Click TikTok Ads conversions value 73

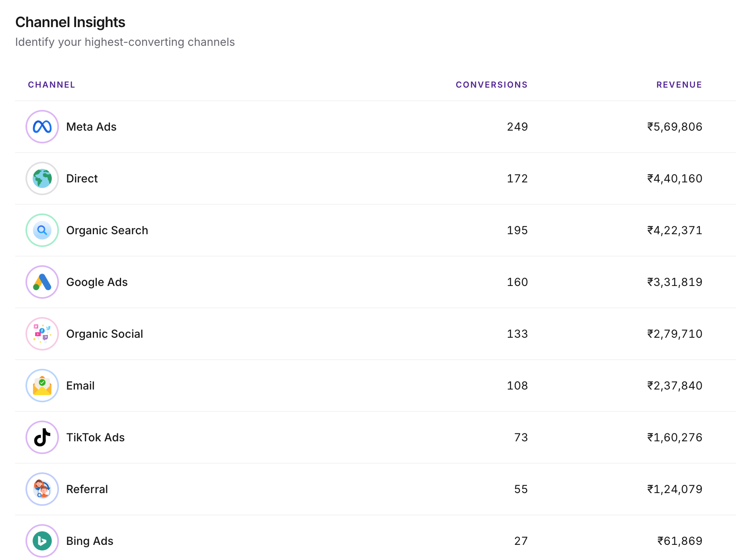click(x=521, y=437)
